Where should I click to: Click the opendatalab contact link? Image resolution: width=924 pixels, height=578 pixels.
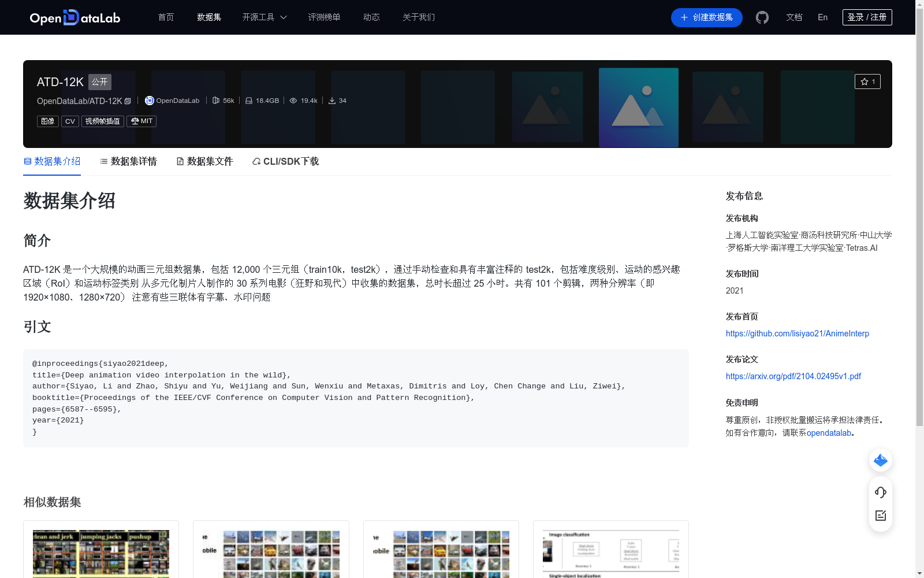click(x=829, y=433)
